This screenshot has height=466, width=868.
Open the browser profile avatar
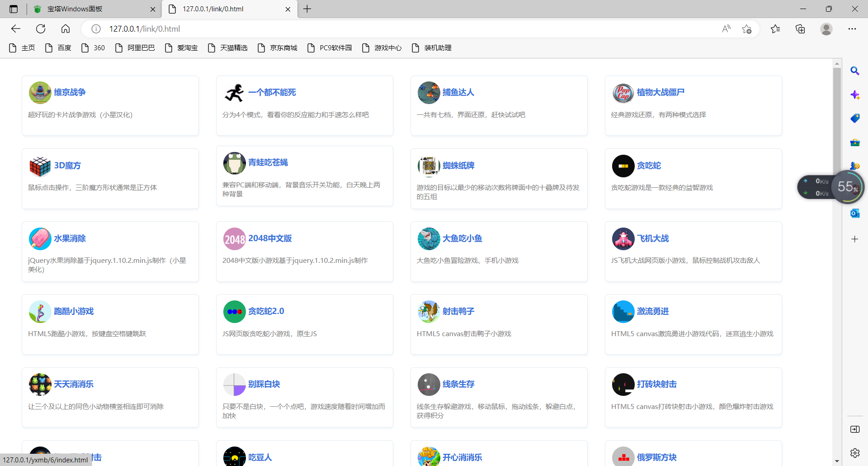point(826,29)
